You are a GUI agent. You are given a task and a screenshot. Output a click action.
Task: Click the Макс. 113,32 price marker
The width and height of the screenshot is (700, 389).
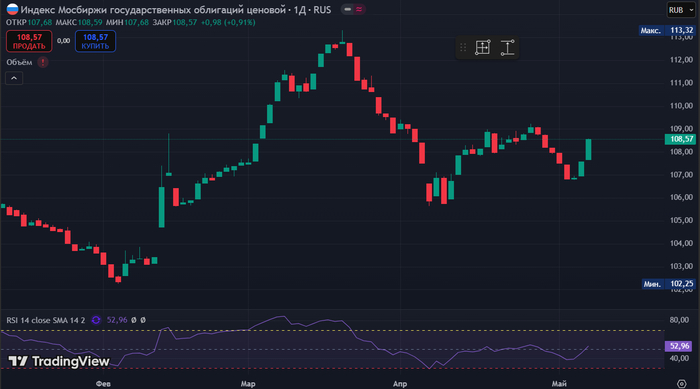click(667, 30)
